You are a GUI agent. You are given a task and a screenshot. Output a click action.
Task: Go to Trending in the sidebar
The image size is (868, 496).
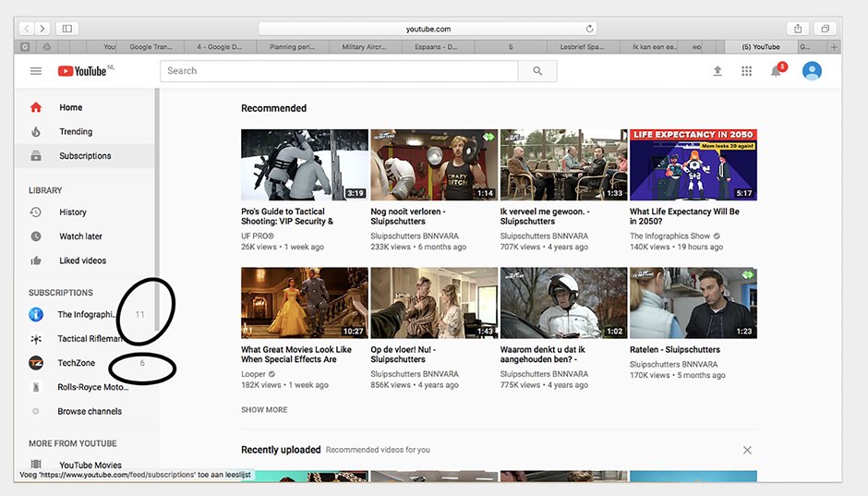pos(76,132)
